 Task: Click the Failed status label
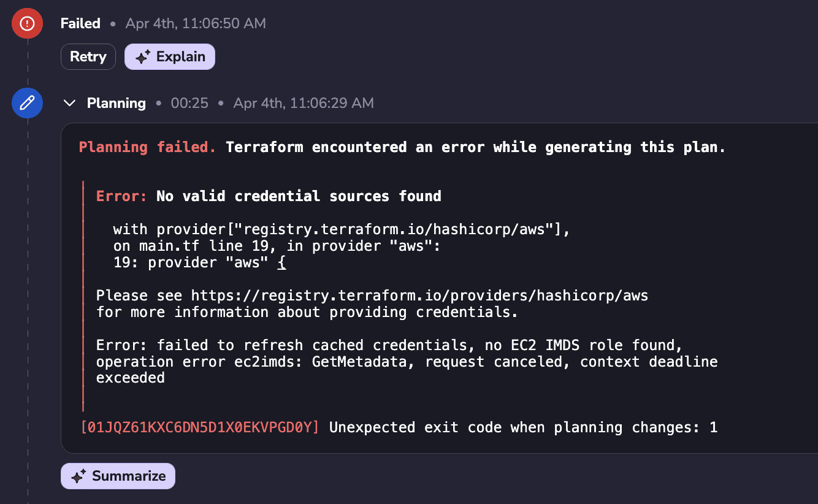[x=80, y=23]
